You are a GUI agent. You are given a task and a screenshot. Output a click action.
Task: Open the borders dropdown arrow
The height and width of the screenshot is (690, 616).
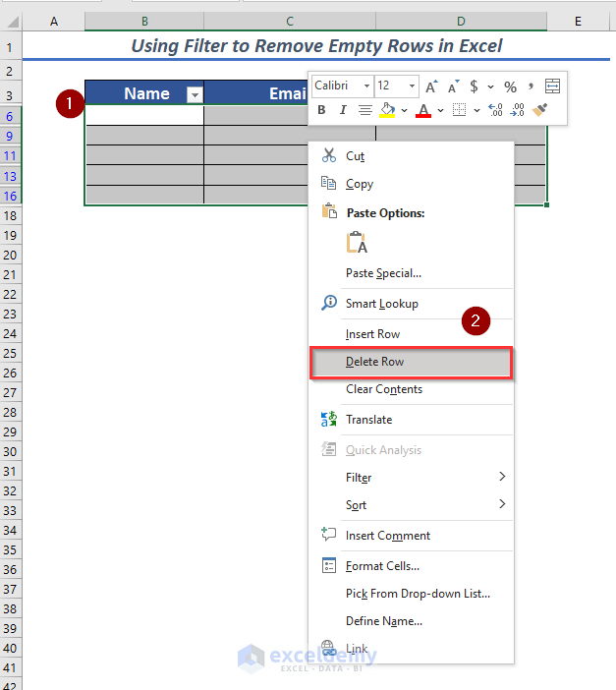(476, 110)
